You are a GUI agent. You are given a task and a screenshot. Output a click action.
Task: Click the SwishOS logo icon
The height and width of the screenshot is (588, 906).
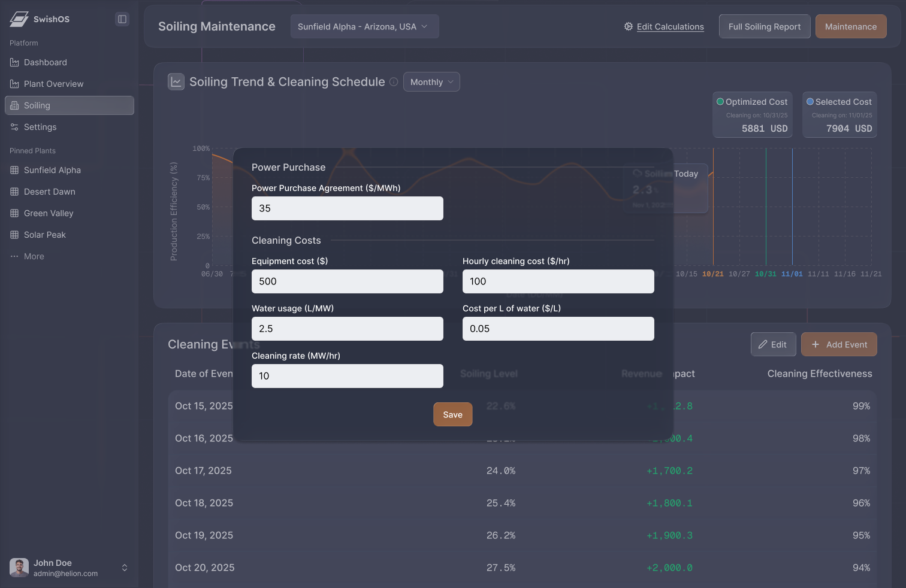pos(19,19)
